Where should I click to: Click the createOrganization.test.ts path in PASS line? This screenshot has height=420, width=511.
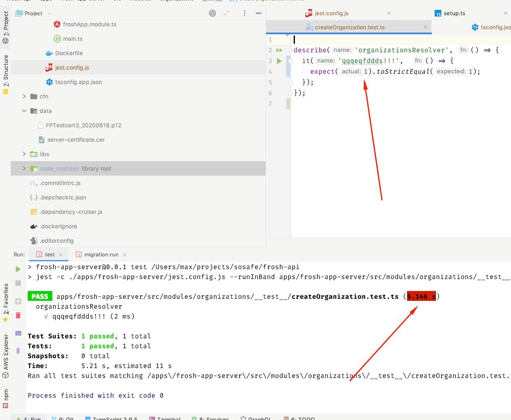click(x=228, y=297)
